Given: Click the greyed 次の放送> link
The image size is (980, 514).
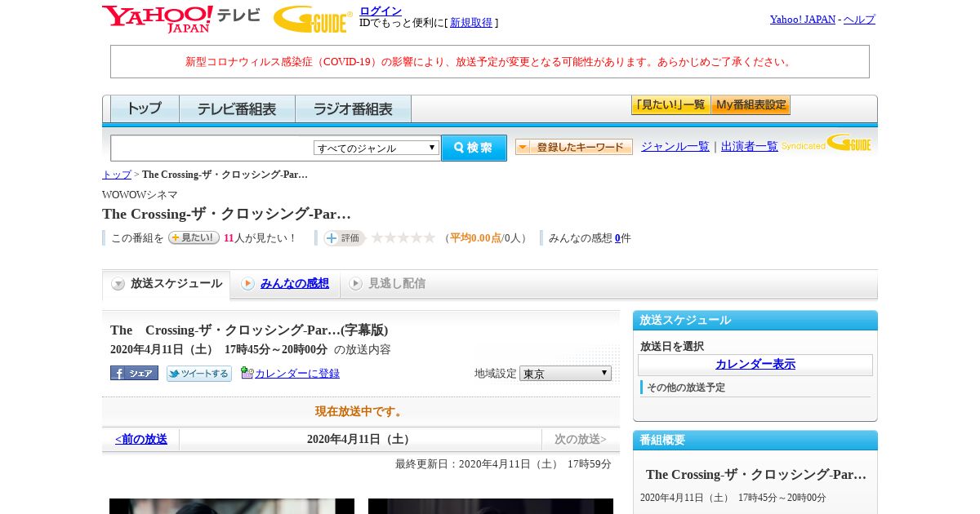Looking at the screenshot, I should pos(581,439).
